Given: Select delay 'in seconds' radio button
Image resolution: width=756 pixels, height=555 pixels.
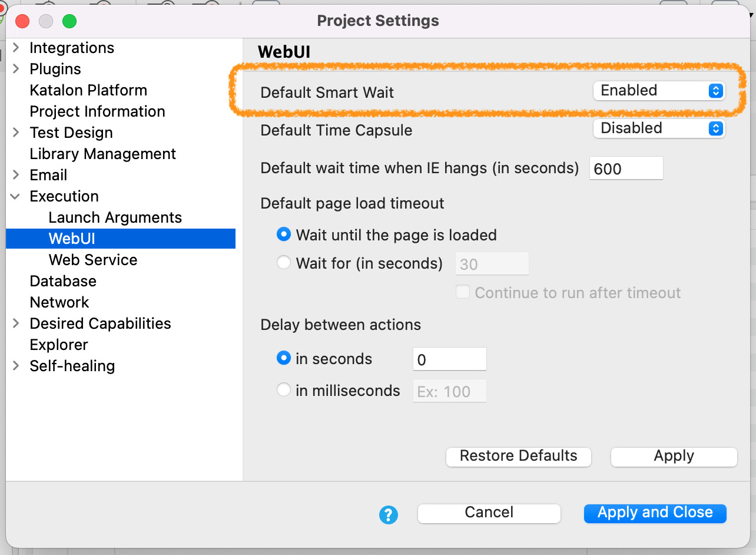Looking at the screenshot, I should pyautogui.click(x=284, y=358).
